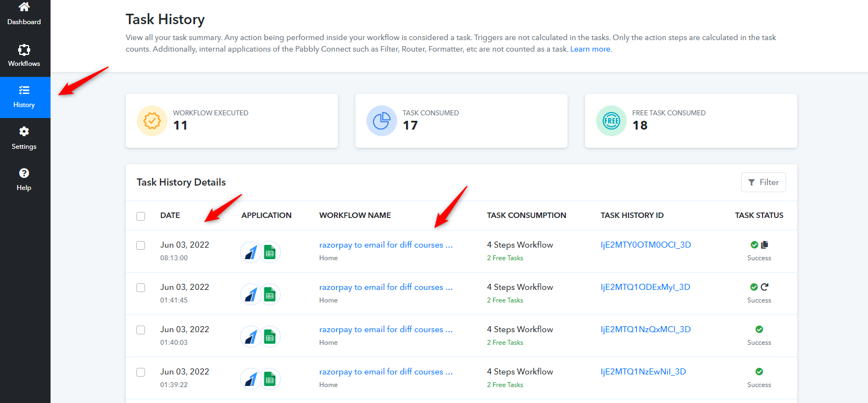This screenshot has width=868, height=403.
Task: Click '4 Steps Workflow' in 08:13:00 row
Action: pyautogui.click(x=520, y=245)
